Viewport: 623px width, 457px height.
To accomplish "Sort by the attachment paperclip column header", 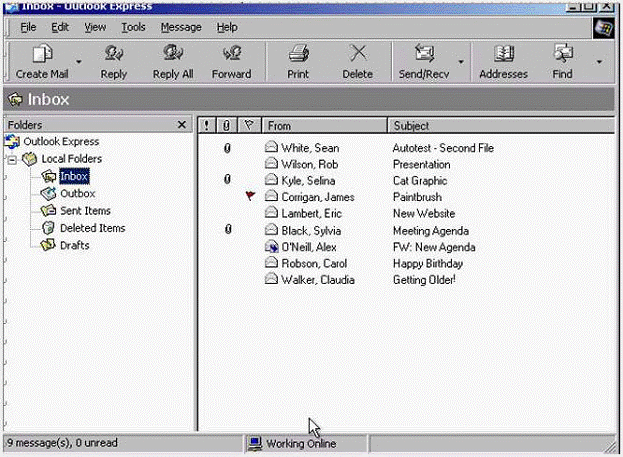I will coord(227,126).
